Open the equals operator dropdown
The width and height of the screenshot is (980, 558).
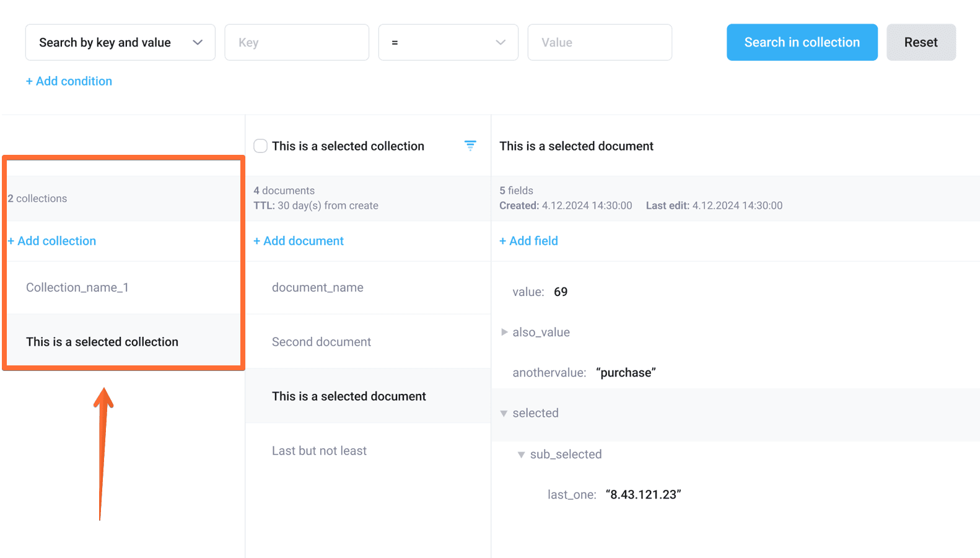(448, 43)
